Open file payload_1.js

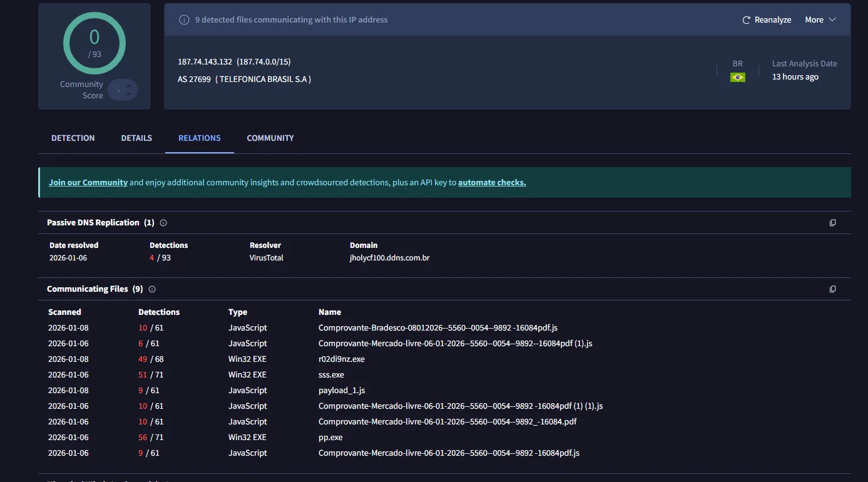(342, 391)
